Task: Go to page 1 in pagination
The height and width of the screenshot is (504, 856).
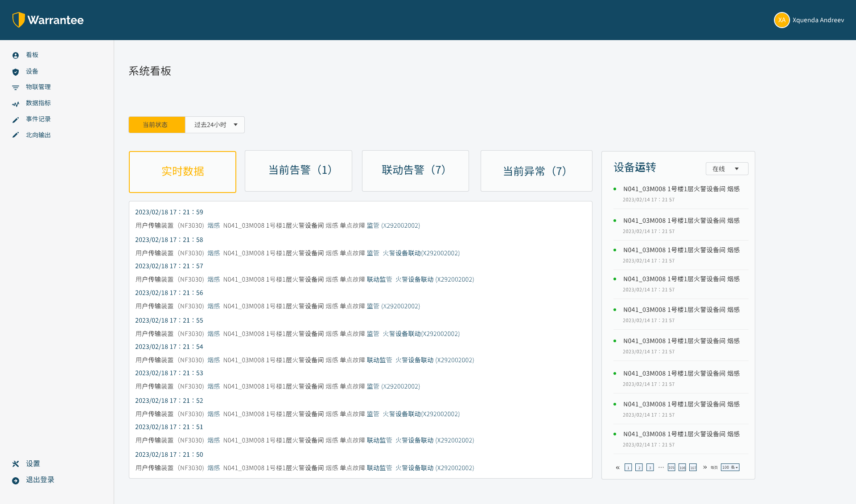Action: coord(628,467)
